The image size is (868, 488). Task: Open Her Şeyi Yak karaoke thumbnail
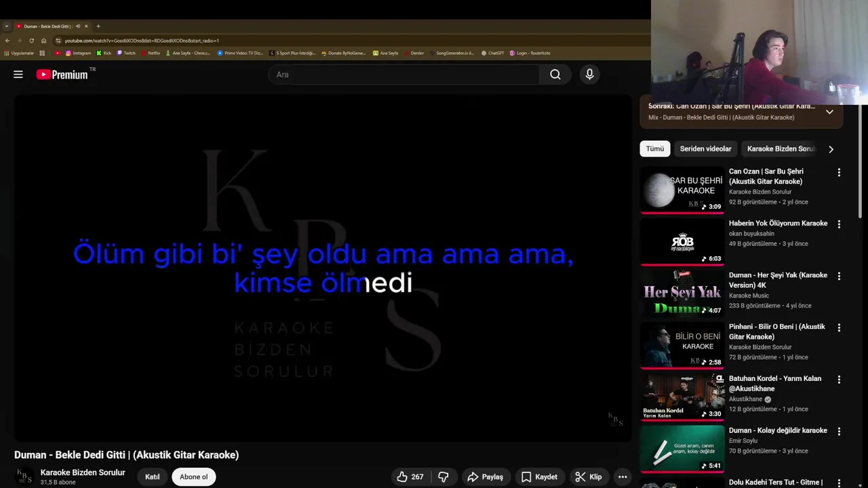(682, 294)
